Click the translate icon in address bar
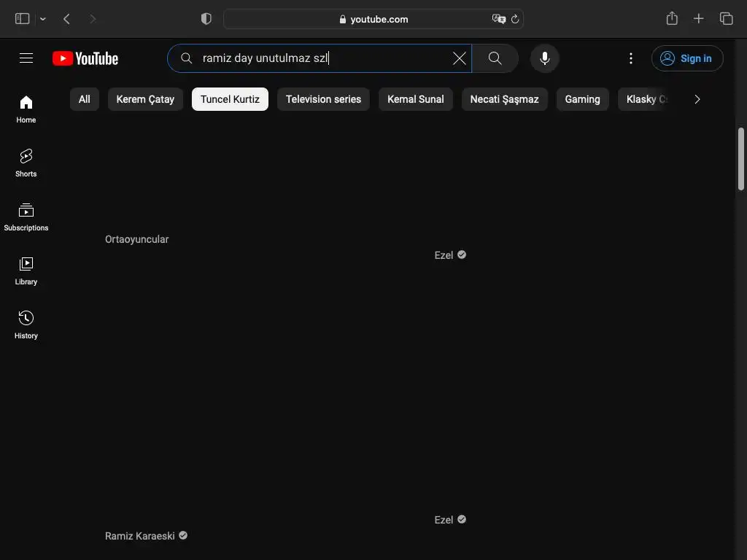747x560 pixels. tap(498, 19)
